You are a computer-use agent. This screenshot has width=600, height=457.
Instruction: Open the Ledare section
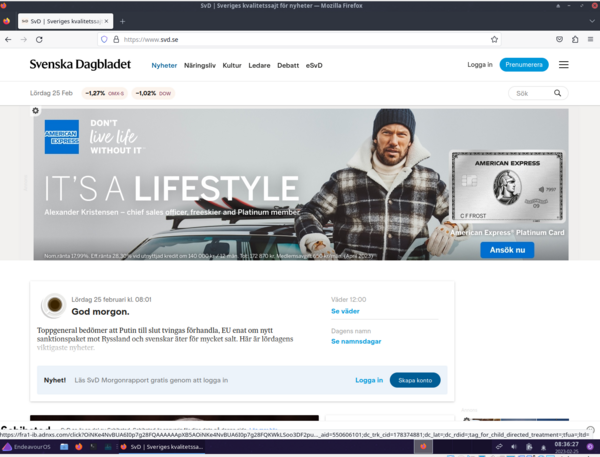(259, 65)
